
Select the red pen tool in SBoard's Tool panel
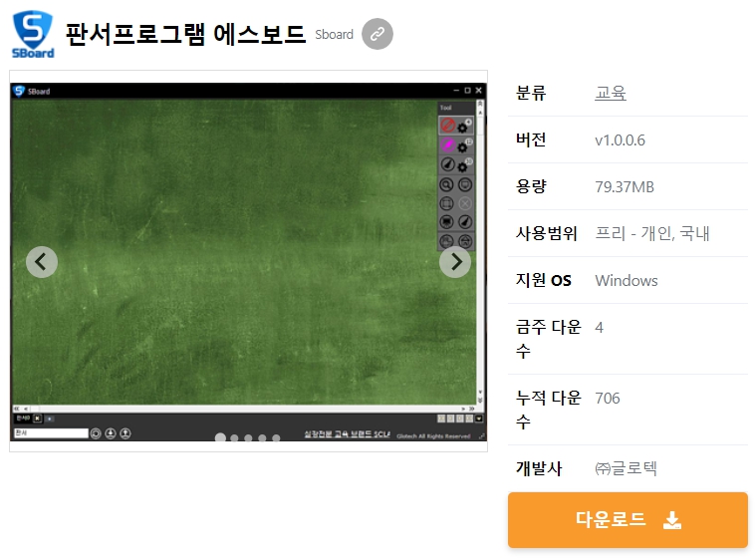point(448,126)
